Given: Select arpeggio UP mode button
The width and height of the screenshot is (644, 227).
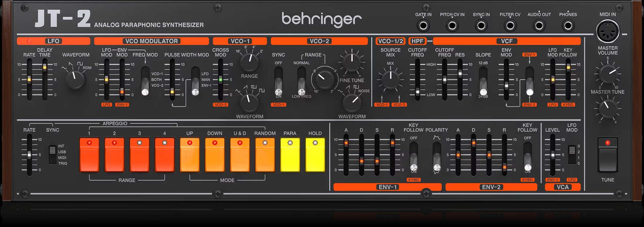Looking at the screenshot, I should click(x=190, y=155).
